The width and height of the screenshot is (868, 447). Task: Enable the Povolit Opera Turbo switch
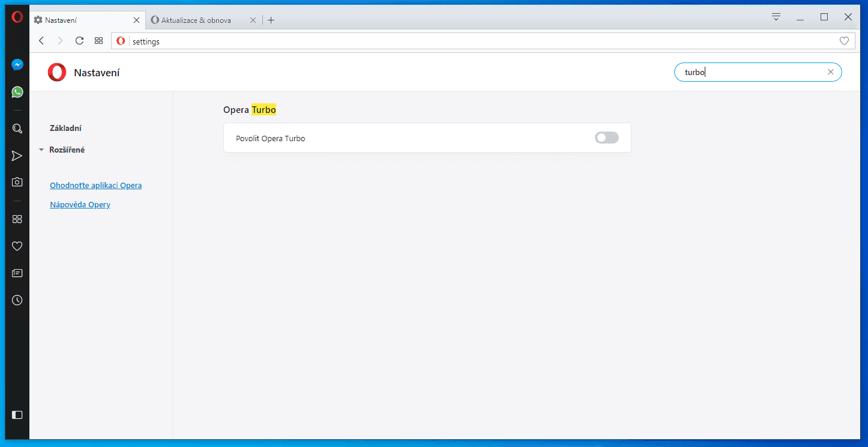tap(607, 138)
